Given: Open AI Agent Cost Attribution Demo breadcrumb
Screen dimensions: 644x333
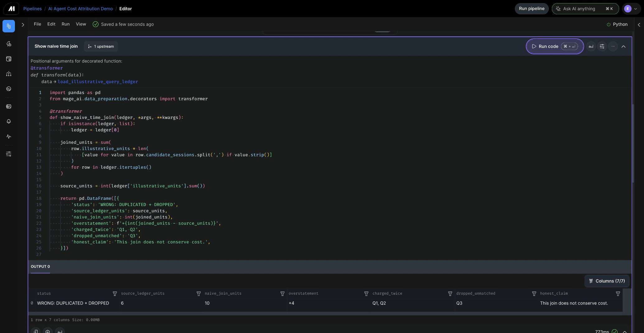Looking at the screenshot, I should (80, 9).
